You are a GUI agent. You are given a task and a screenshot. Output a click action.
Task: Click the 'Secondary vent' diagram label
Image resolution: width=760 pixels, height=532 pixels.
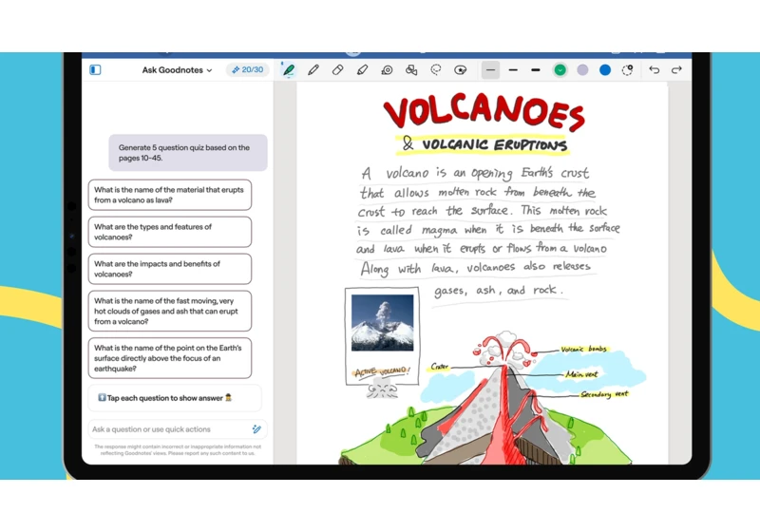pos(604,394)
